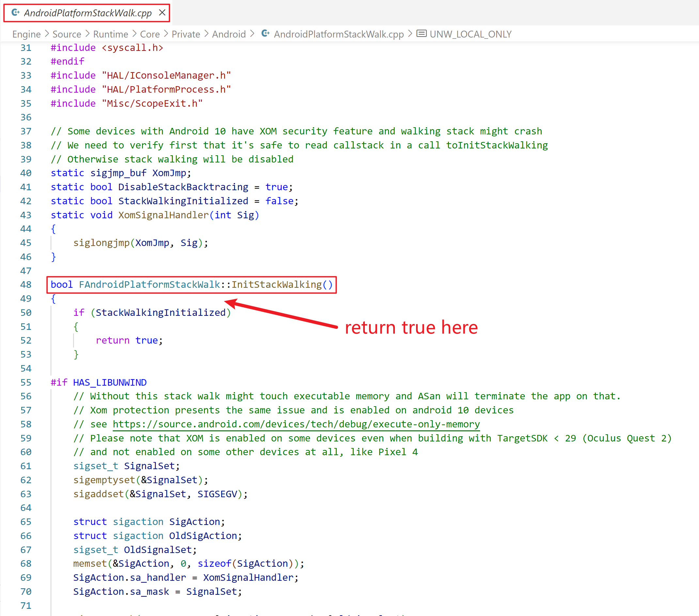Open the Android breadcrumb segment

229,34
